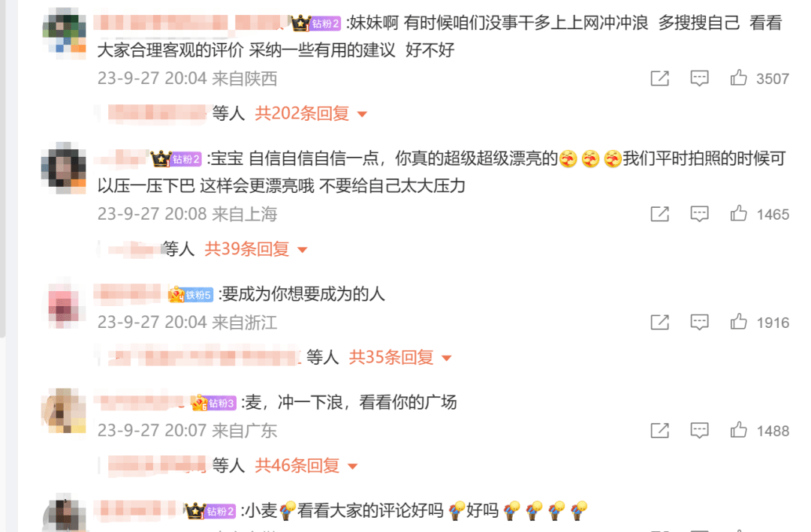Open avatar of the 上海 commenter
Viewport: 811px width, 532px height.
[64, 168]
